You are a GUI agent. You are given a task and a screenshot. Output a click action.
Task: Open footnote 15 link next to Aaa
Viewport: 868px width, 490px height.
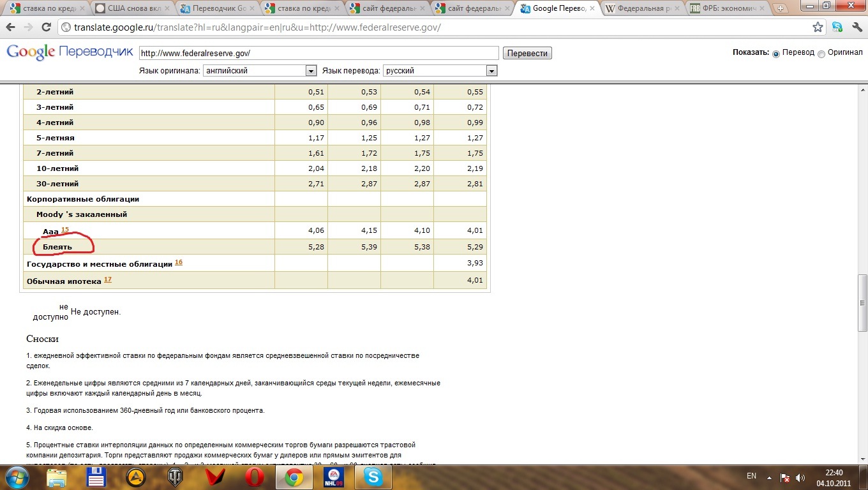pyautogui.click(x=64, y=229)
